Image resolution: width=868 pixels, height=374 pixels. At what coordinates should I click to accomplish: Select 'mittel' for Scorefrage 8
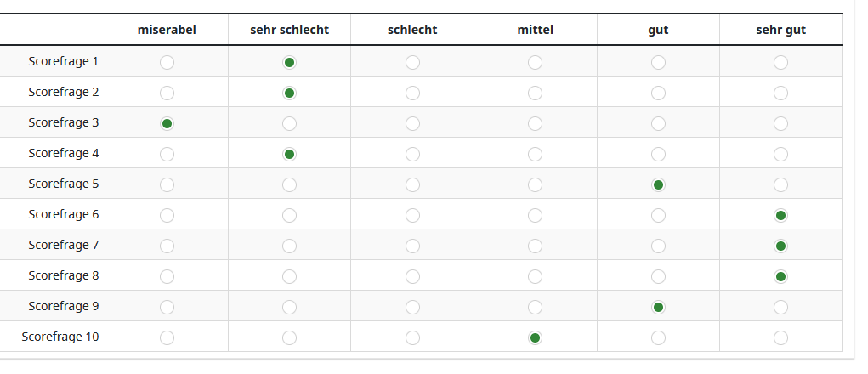tap(535, 276)
